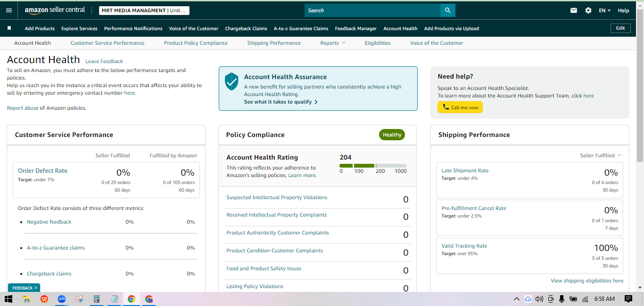This screenshot has height=306, width=644.
Task: Open the settings gear icon
Action: [588, 10]
